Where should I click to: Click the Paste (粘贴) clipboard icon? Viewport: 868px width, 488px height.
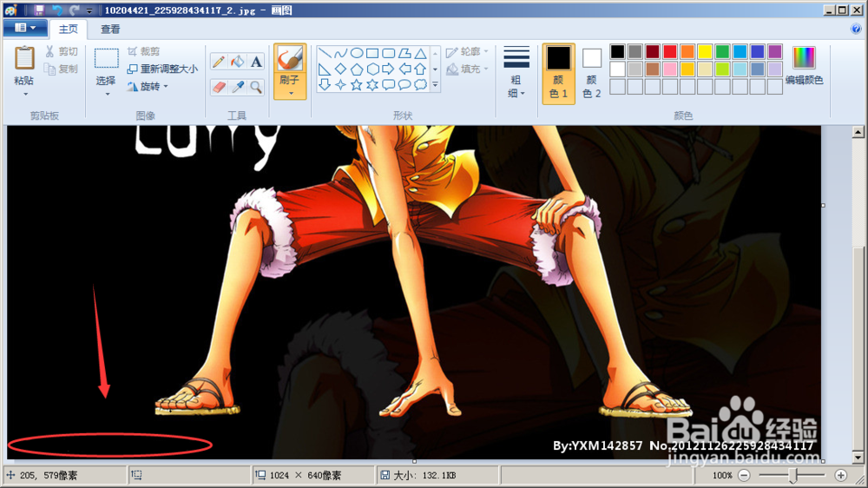tap(23, 59)
